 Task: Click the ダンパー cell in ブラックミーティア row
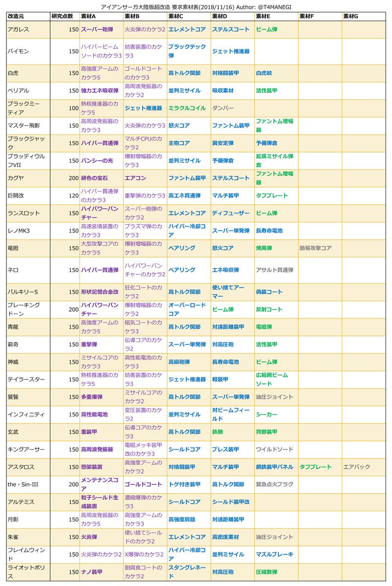[x=223, y=108]
